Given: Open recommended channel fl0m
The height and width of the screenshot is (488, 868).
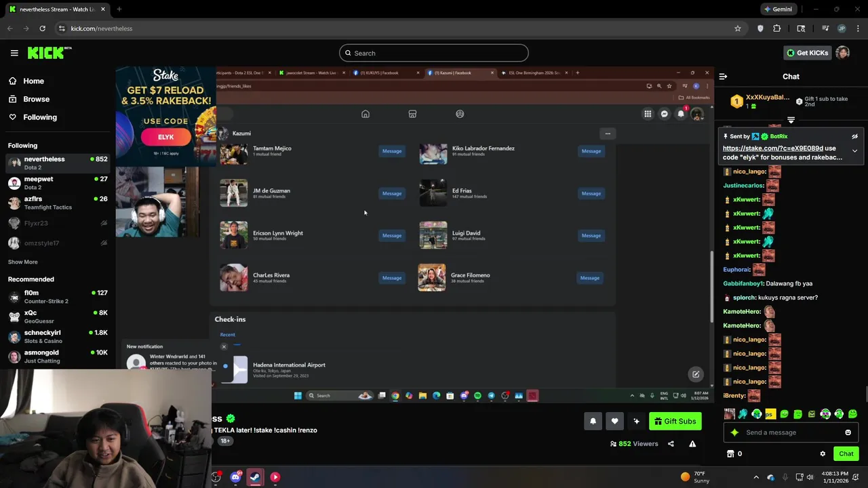Looking at the screenshot, I should click(x=58, y=296).
